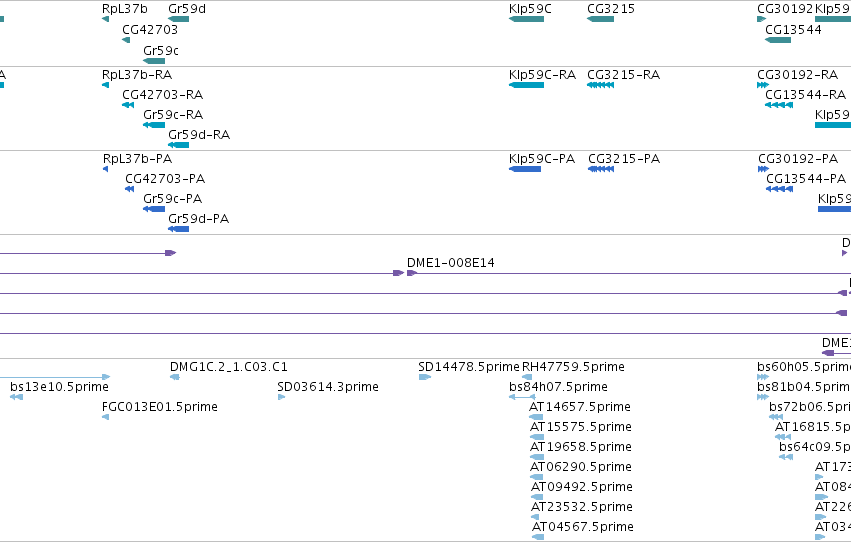Select EST bs13e10.5prime
The width and height of the screenshot is (851, 542).
coord(16,397)
